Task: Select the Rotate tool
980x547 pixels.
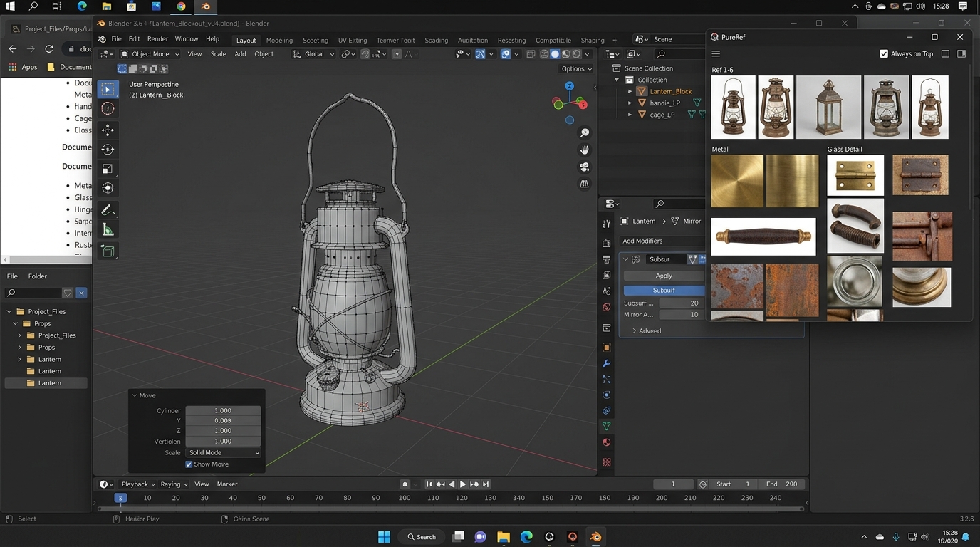Action: coord(108,150)
